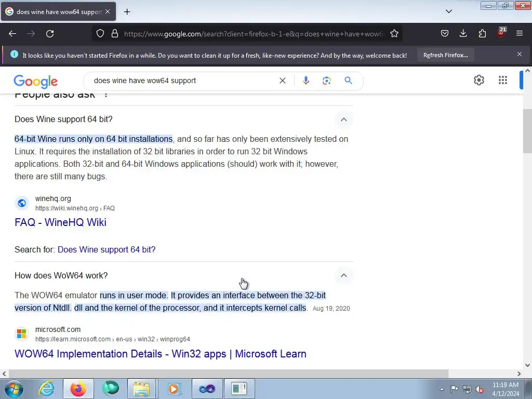This screenshot has width=532, height=399.
Task: Click the scroll right arrow of horizontal scrollbar
Action: tap(519, 374)
